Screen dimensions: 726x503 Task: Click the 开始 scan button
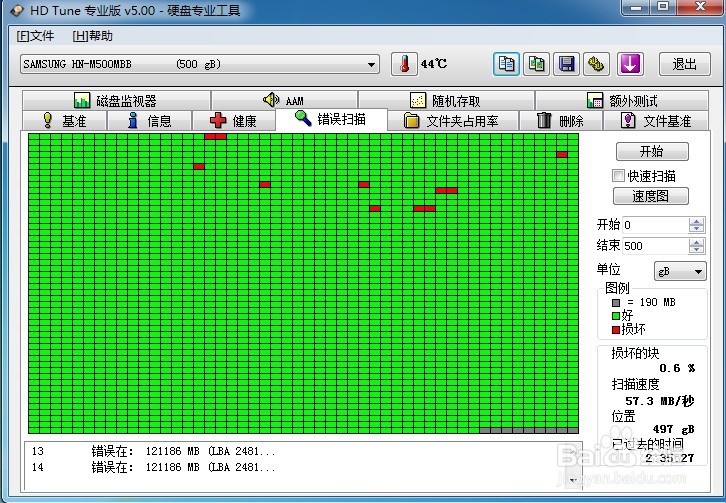(x=652, y=151)
